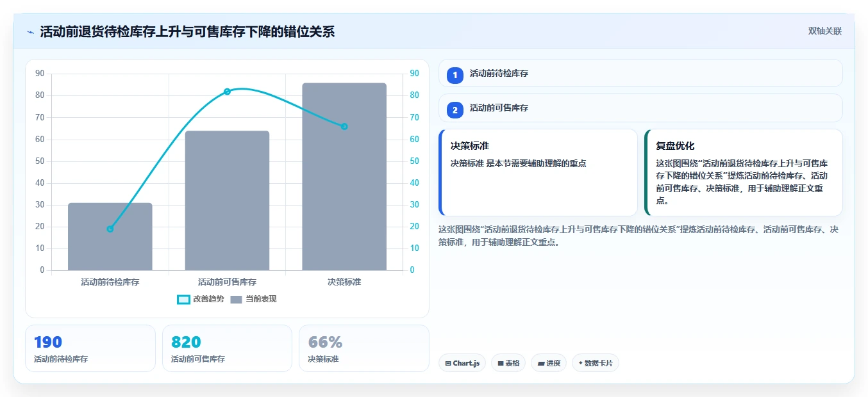This screenshot has width=868, height=397.
Task: Click left axis value 90
Action: (40, 74)
